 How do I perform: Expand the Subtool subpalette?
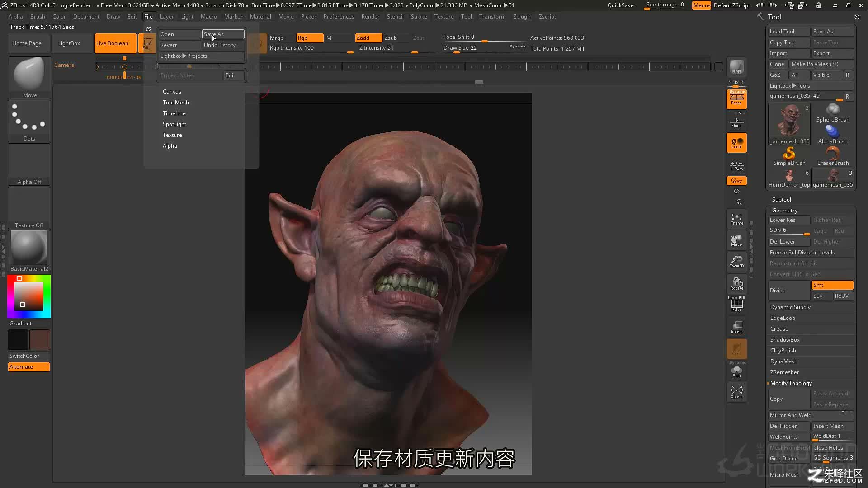(x=781, y=200)
